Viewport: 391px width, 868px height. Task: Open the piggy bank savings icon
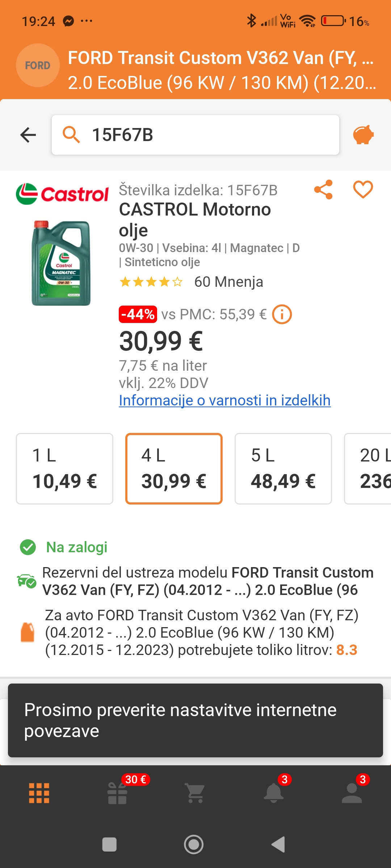363,135
